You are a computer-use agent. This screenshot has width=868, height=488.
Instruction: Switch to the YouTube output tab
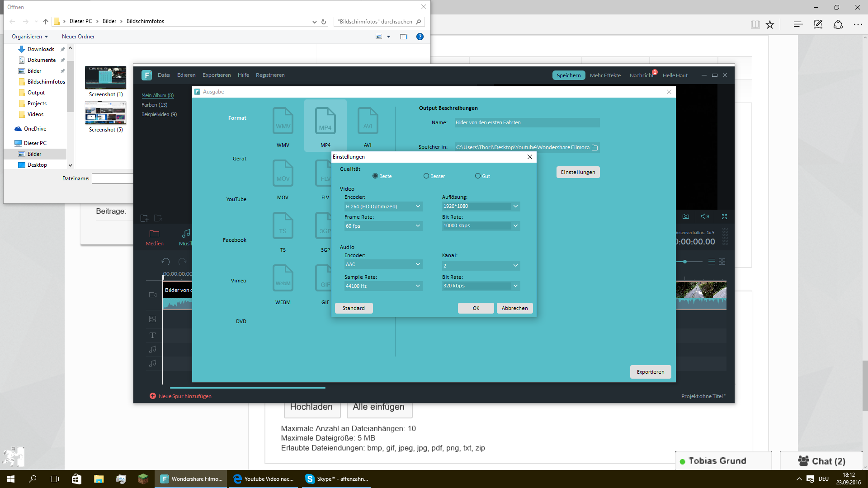point(236,199)
